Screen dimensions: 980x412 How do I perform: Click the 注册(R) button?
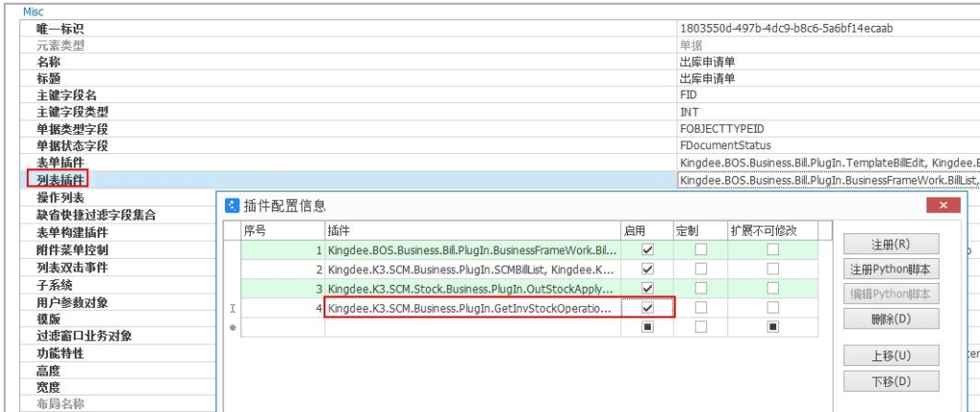891,244
